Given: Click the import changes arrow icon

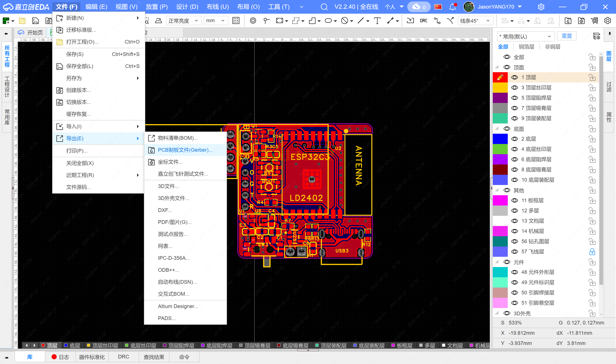Looking at the screenshot, I should (x=410, y=21).
